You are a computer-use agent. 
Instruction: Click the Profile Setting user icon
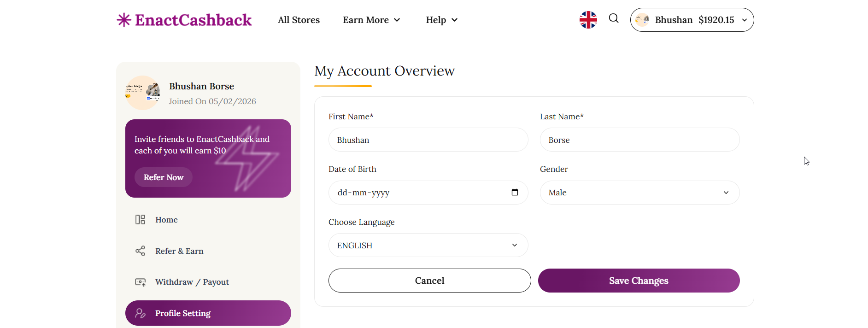140,313
